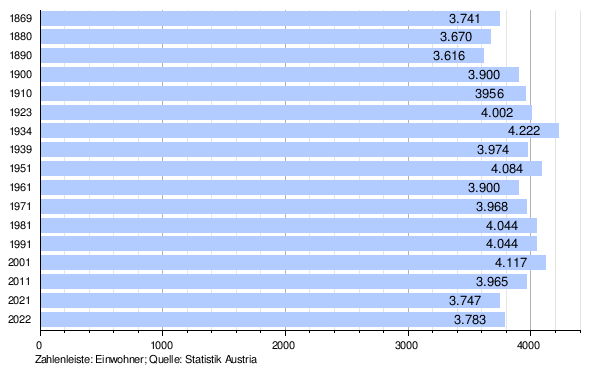Viewport: 600px width, 370px height.
Task: Select the 1910 bar showing 3956
Action: coord(284,93)
